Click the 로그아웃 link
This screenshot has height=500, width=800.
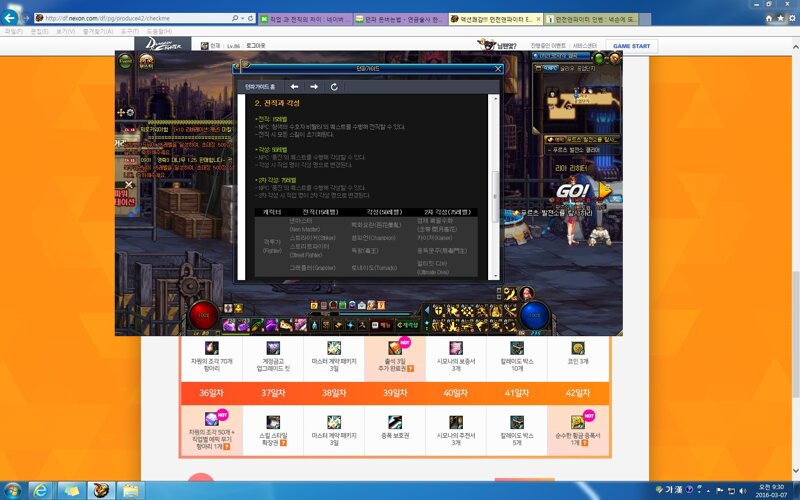256,46
